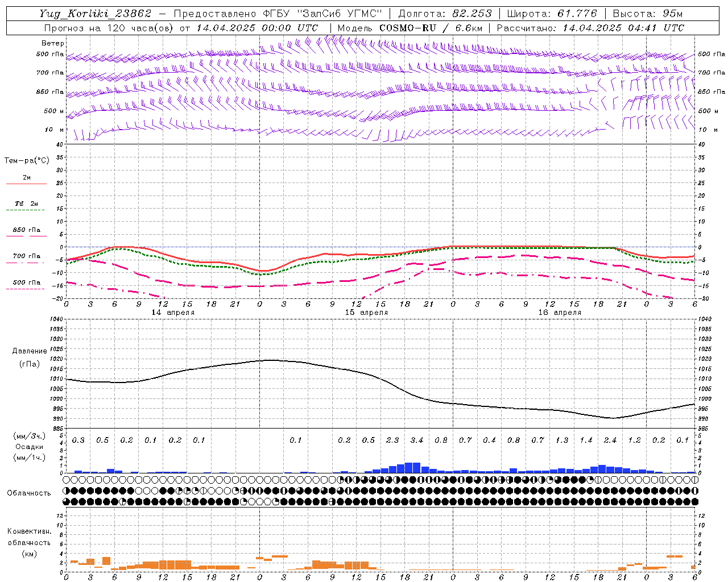
Task: Click the Модель COSMO-RU / 6.6км label
Action: 410,28
